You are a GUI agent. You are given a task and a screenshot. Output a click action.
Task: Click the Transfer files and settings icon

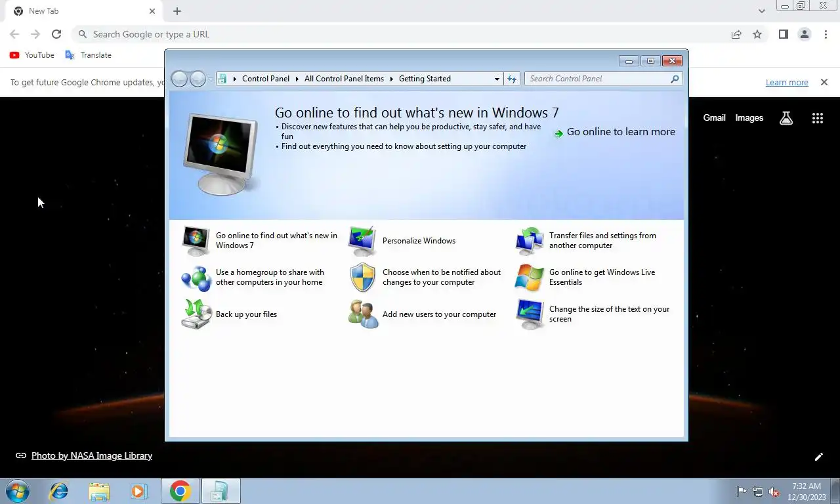point(530,241)
